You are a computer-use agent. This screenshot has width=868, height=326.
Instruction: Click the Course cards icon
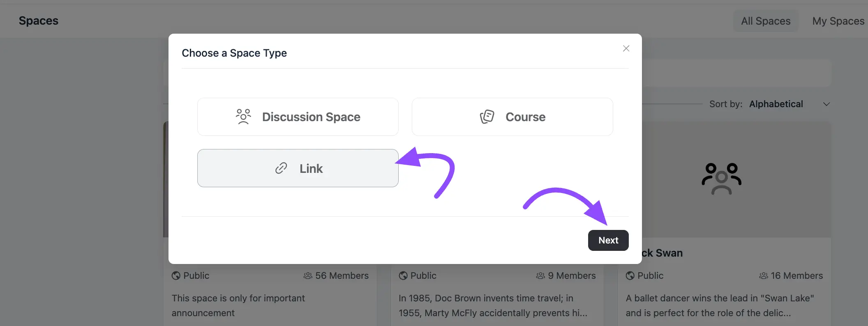coord(487,117)
